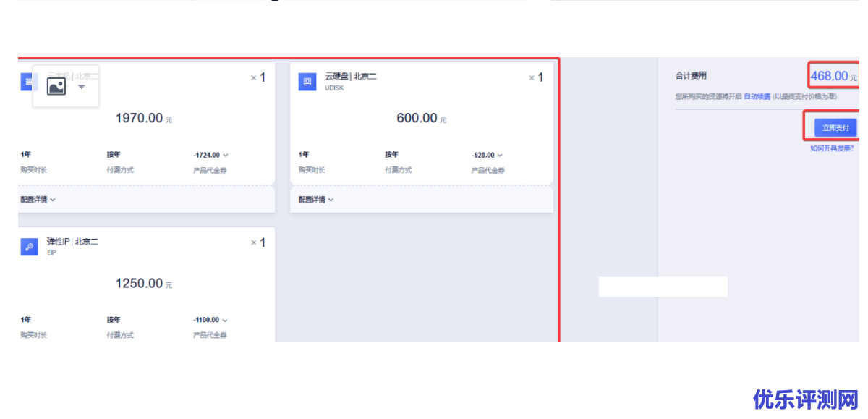868x419 pixels.
Task: Click the 1250.00 元 price
Action: (x=144, y=283)
